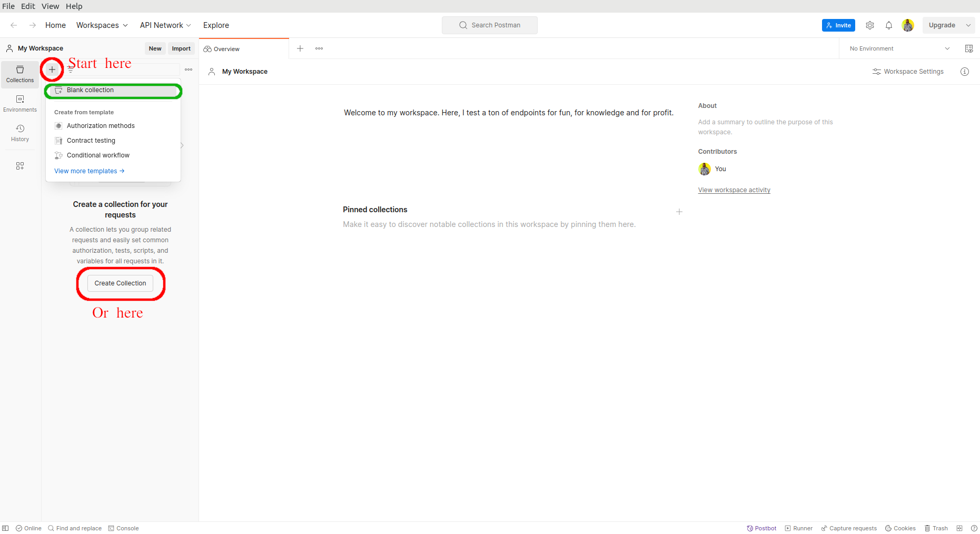Click the plus icon to pin collections

(x=679, y=212)
